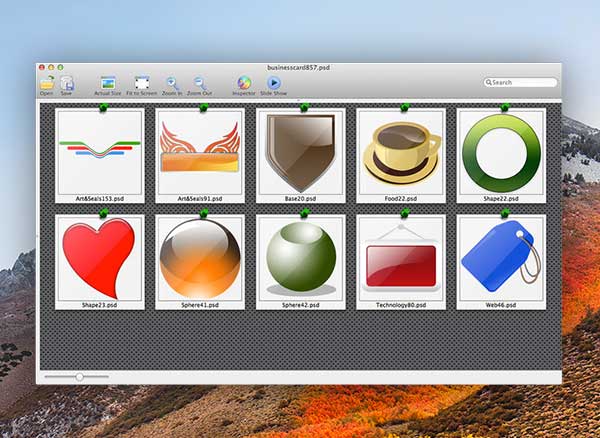Click the Technology80.psd file name label

point(401,305)
